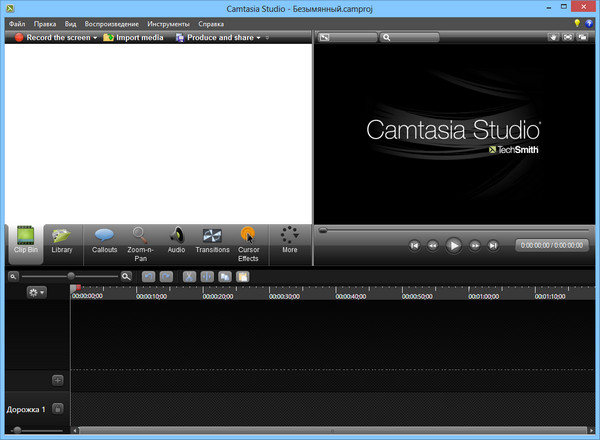The image size is (600, 440).
Task: Click the Import media button
Action: pyautogui.click(x=135, y=38)
